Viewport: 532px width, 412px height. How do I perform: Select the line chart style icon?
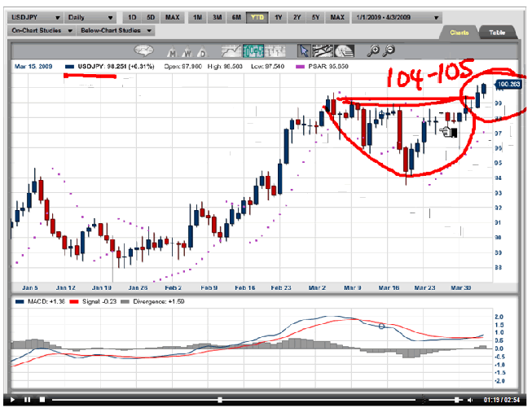point(230,50)
